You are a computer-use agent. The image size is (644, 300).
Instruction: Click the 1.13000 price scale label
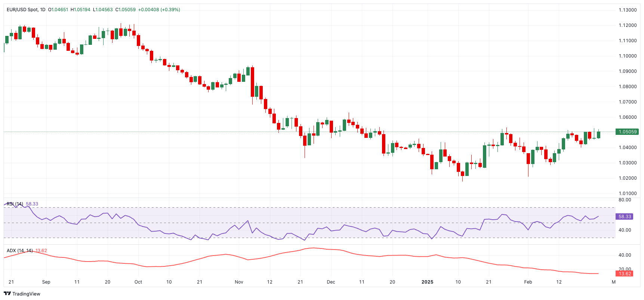(x=628, y=10)
